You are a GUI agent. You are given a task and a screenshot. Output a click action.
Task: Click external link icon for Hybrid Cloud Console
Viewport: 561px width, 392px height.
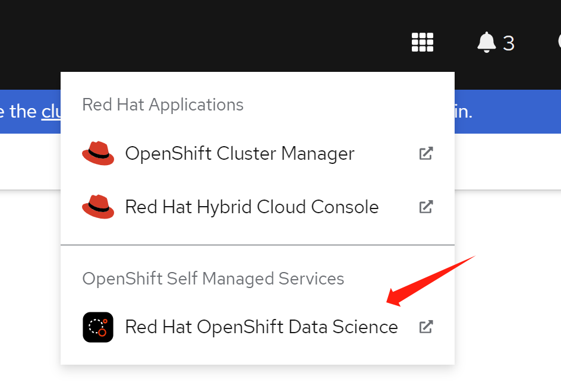tap(426, 207)
